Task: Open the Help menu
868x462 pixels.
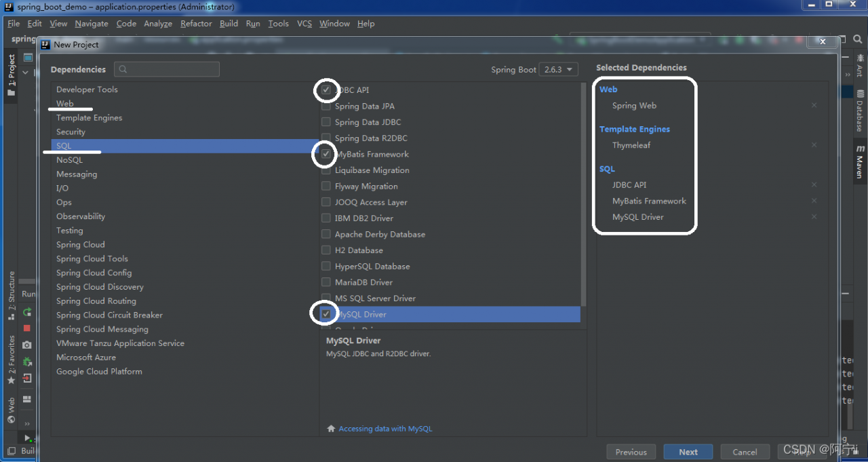Action: pyautogui.click(x=366, y=24)
